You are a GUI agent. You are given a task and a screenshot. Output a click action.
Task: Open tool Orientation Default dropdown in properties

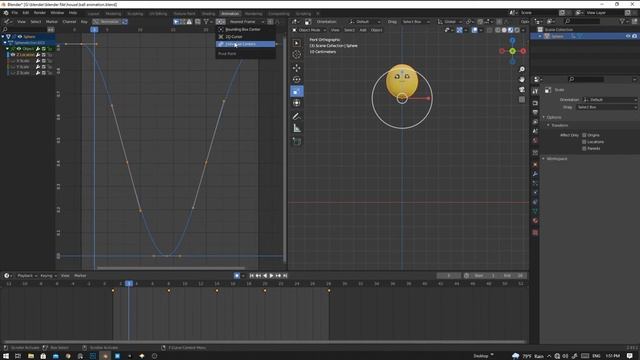609,100
